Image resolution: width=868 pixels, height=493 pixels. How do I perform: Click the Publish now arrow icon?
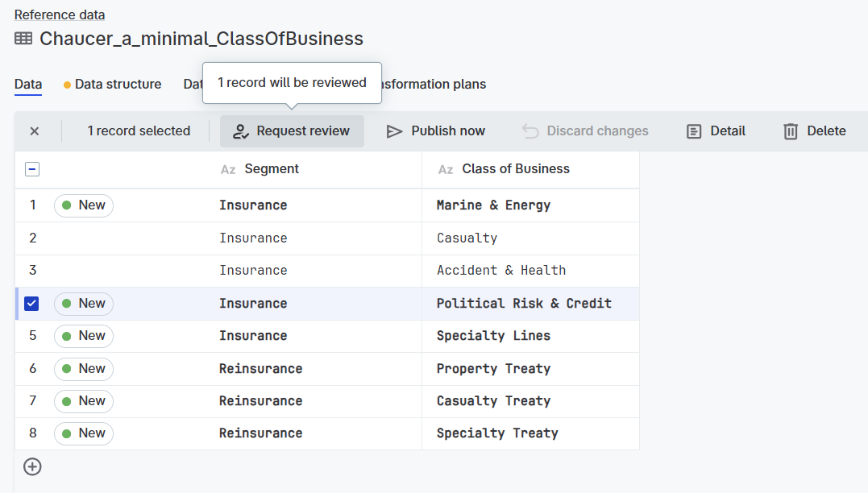point(394,131)
